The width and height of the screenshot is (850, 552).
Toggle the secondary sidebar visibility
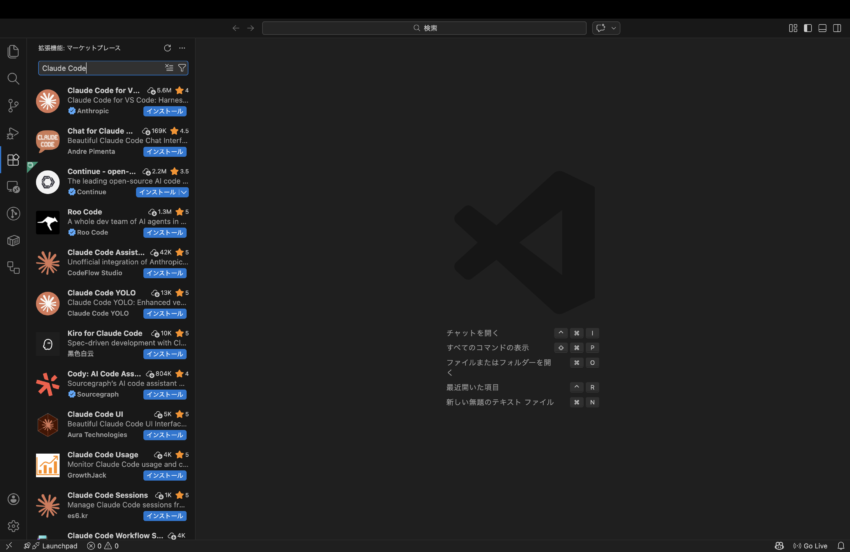click(838, 28)
